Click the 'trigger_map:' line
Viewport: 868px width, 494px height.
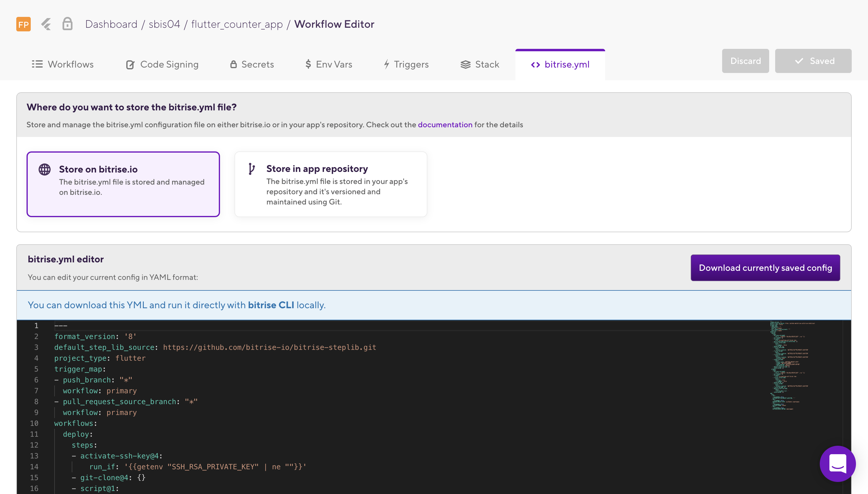(80, 369)
